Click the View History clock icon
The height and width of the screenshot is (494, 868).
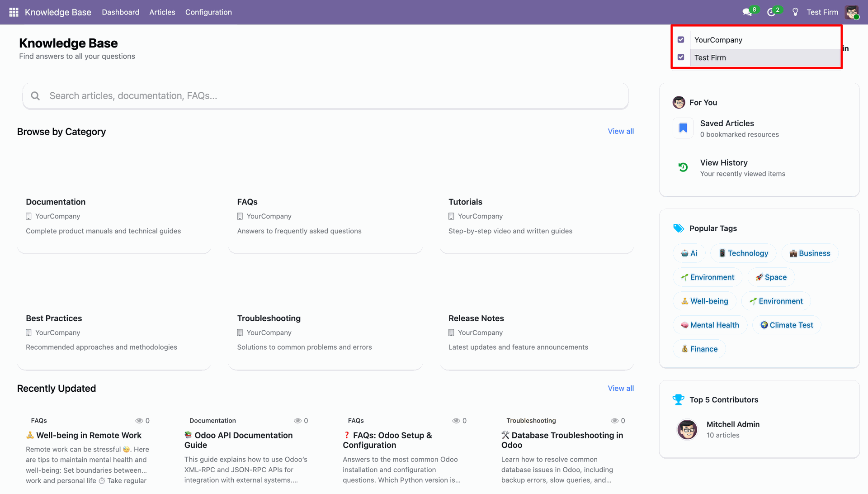(683, 167)
